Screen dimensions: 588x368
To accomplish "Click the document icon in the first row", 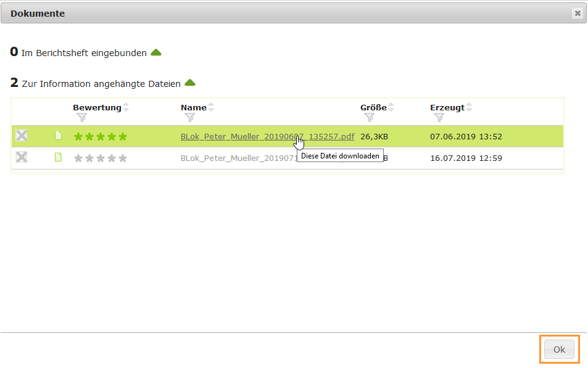I will point(59,136).
